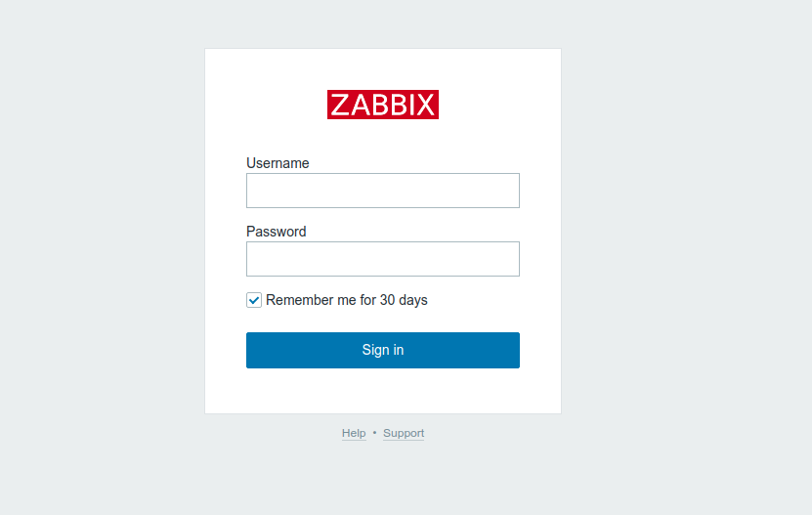Click the Password label text
The image size is (812, 515).
[276, 232]
